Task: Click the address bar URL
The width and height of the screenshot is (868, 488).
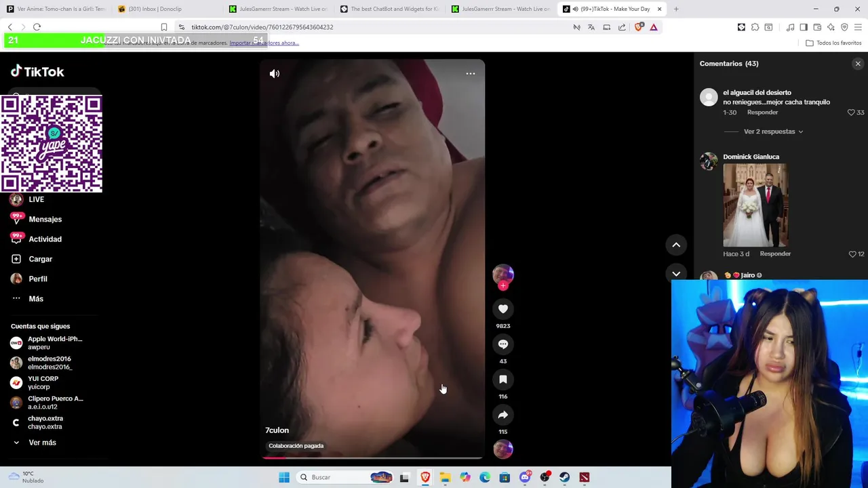Action: [262, 27]
